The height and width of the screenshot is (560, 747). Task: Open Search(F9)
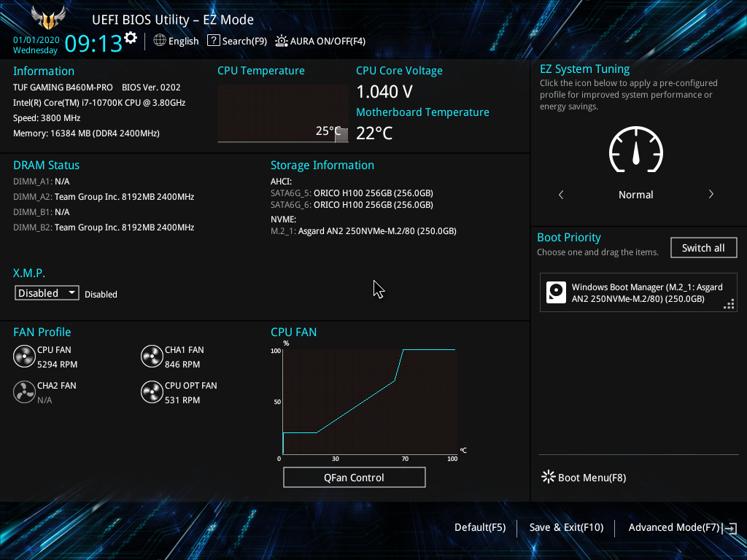[x=237, y=41]
